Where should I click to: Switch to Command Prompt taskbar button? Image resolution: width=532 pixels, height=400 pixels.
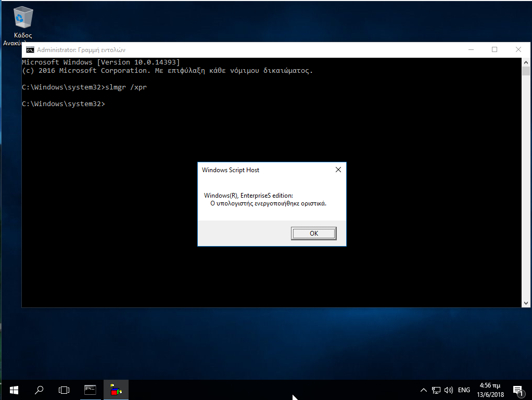click(x=90, y=390)
